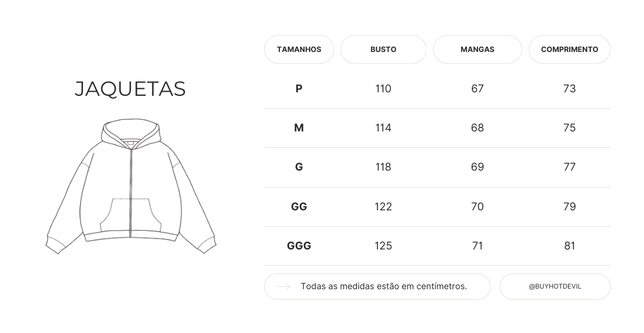Click length value 77 for size G
The image size is (644, 333).
[x=569, y=167]
